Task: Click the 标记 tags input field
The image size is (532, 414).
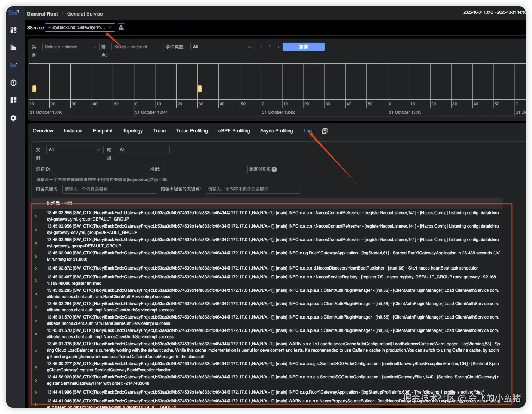Action: click(205, 169)
